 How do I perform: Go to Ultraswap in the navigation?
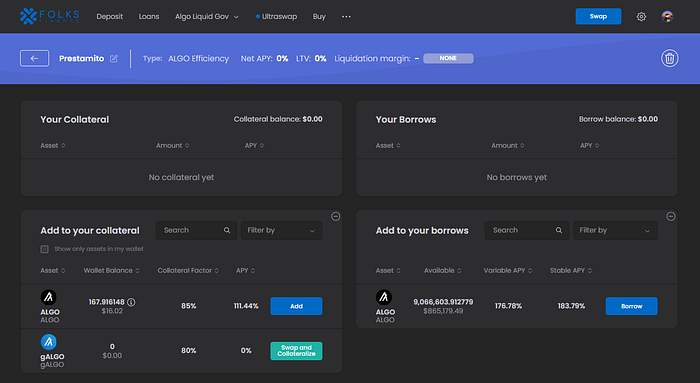[x=276, y=17]
